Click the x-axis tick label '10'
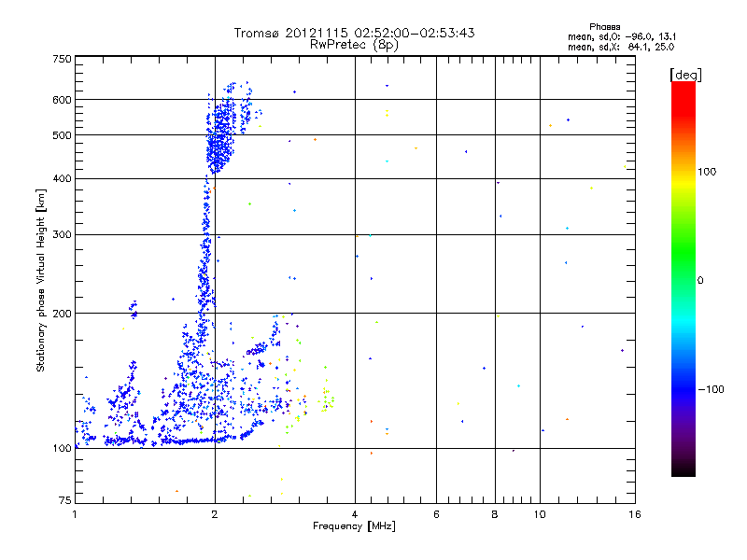747x560 pixels. point(540,514)
